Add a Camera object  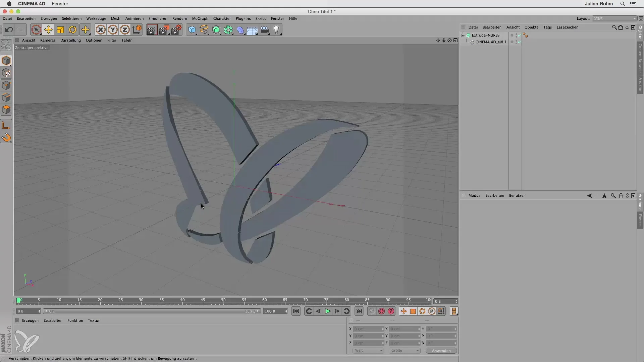point(265,29)
